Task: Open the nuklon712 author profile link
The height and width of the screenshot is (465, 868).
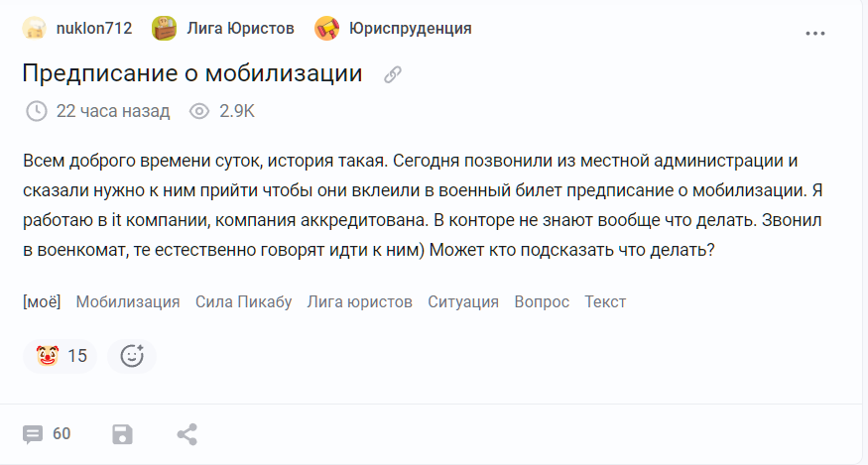Action: 94,29
